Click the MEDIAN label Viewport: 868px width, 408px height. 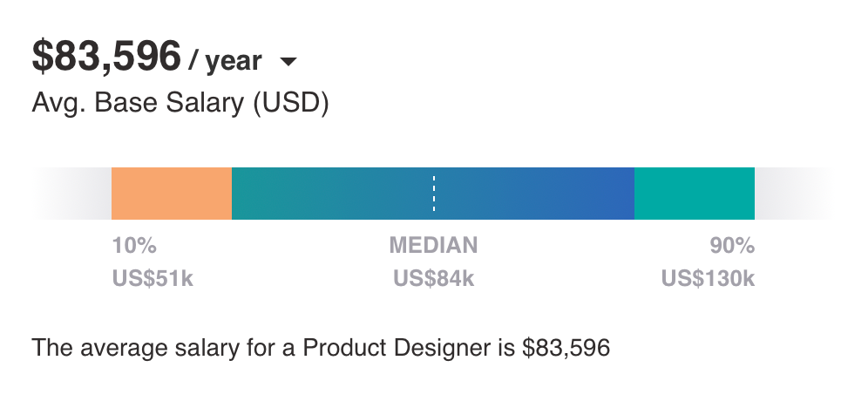coord(433,245)
